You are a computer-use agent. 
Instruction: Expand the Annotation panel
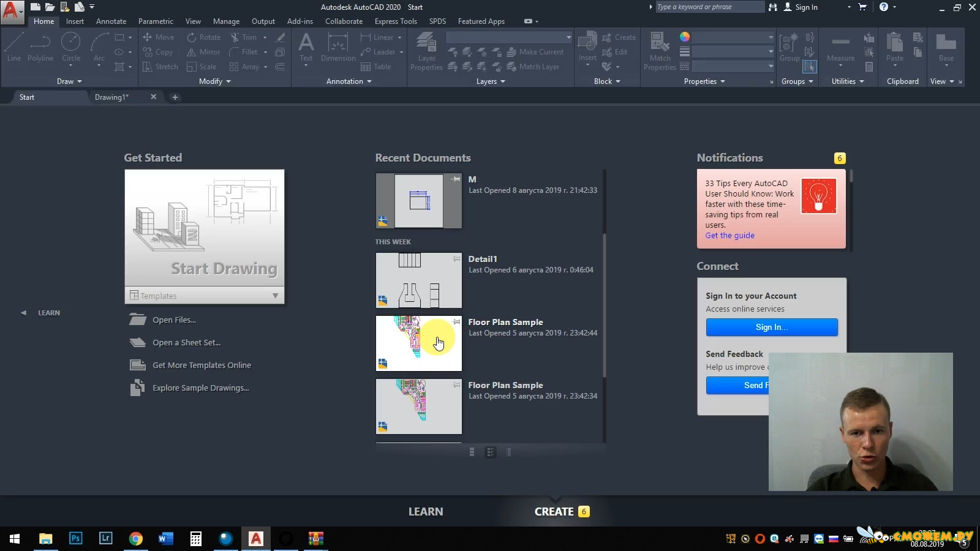(349, 81)
